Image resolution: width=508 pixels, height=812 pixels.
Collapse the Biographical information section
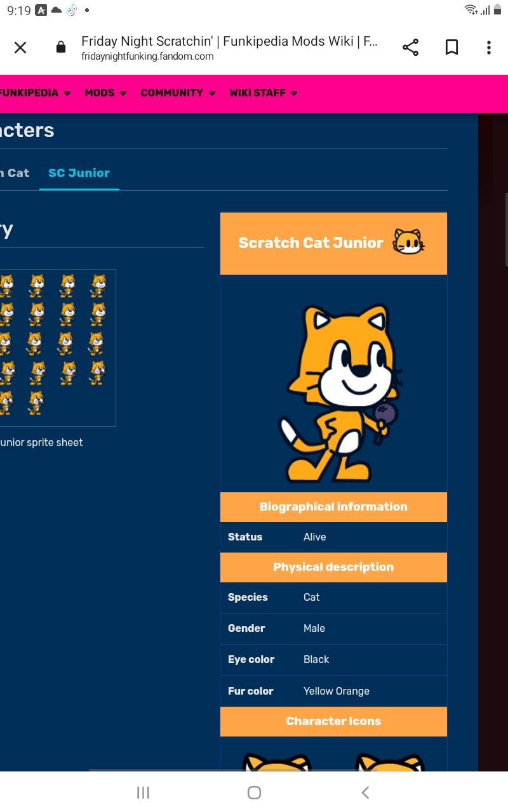333,507
